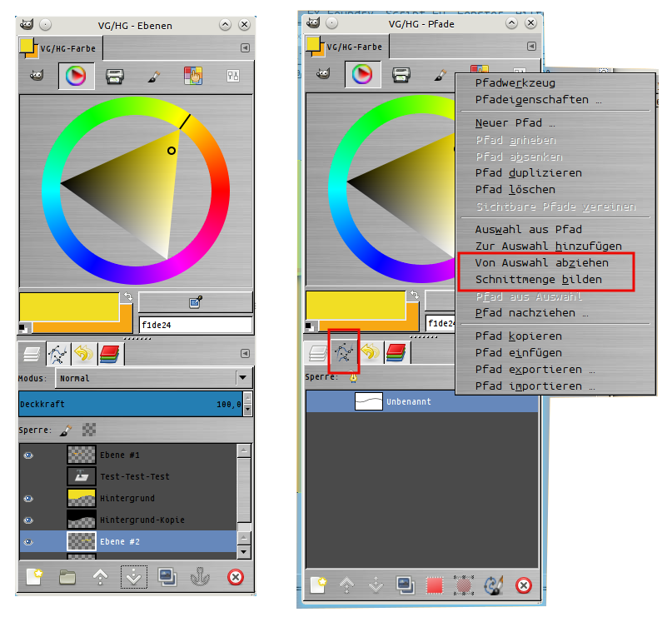
Task: Click the hex color field f1de24 in Ebenen
Action: coord(196,325)
